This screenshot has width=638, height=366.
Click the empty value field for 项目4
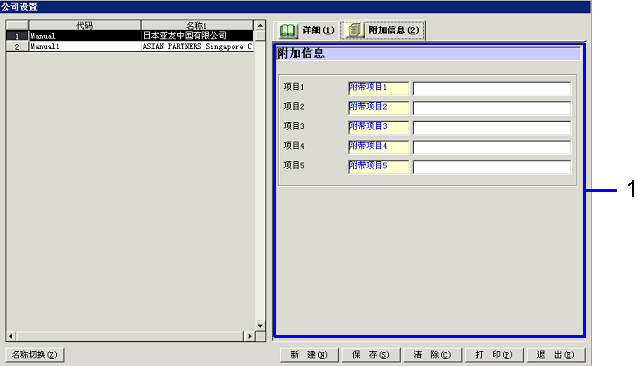coord(492,147)
